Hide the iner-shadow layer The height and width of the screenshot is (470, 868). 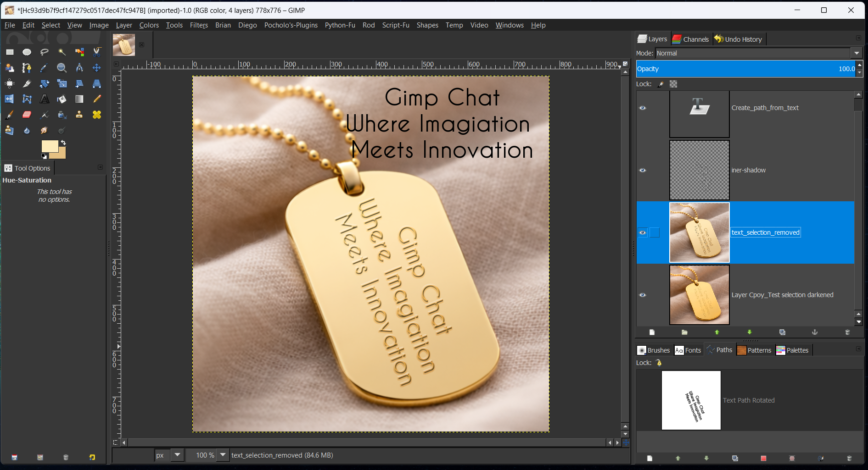click(643, 170)
